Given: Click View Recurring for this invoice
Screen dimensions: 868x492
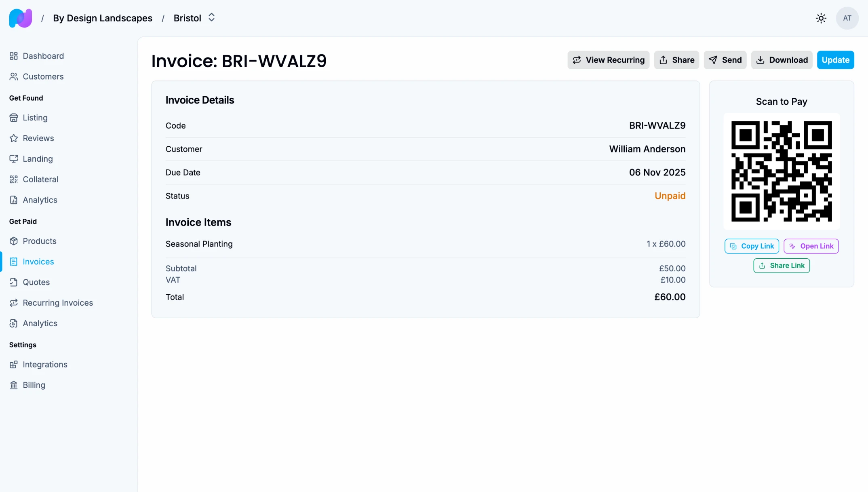Looking at the screenshot, I should pos(608,60).
